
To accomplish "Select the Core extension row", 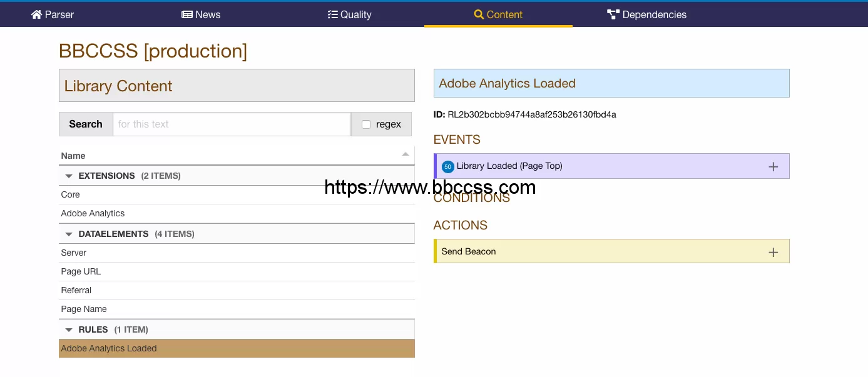I will (x=237, y=194).
